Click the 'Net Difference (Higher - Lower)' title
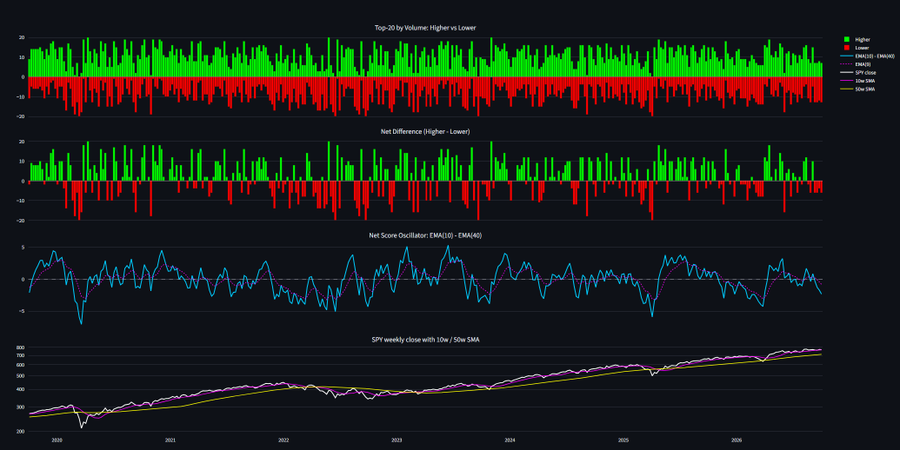 [425, 131]
